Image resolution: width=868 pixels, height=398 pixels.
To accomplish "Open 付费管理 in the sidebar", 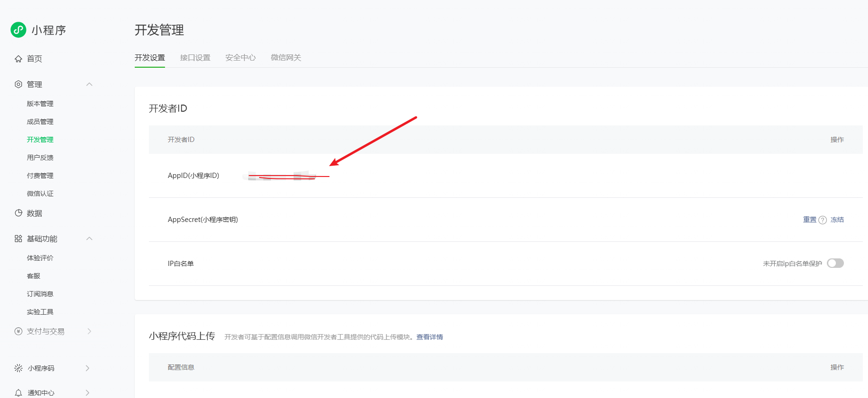I will click(40, 176).
